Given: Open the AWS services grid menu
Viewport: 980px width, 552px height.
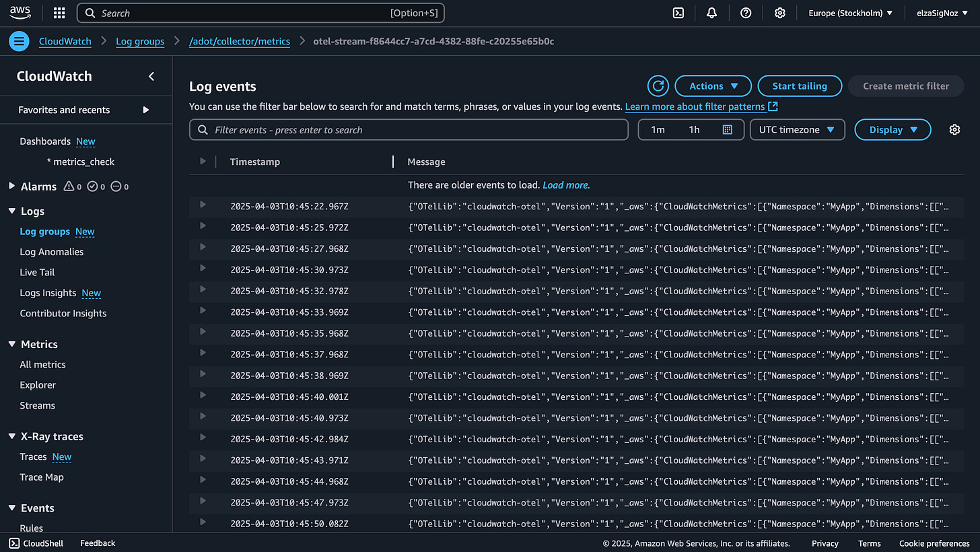Looking at the screenshot, I should pos(59,13).
